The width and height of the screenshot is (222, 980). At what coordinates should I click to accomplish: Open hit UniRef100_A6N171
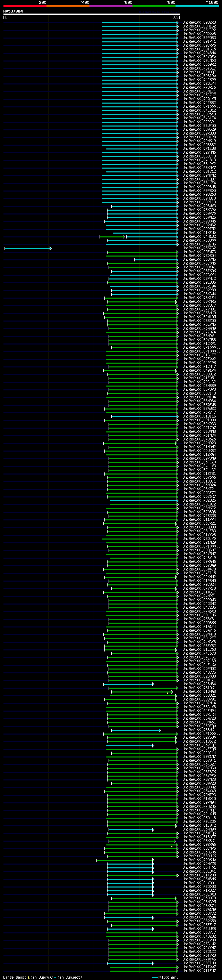pos(199,91)
